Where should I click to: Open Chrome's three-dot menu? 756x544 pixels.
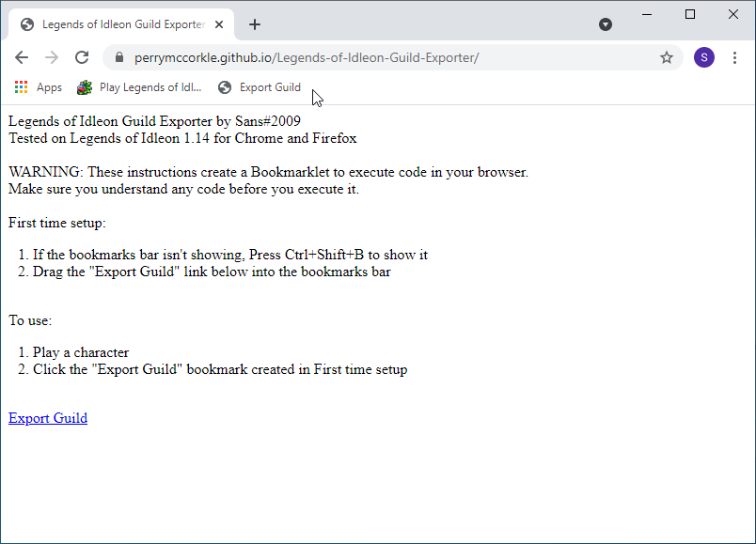click(x=734, y=58)
